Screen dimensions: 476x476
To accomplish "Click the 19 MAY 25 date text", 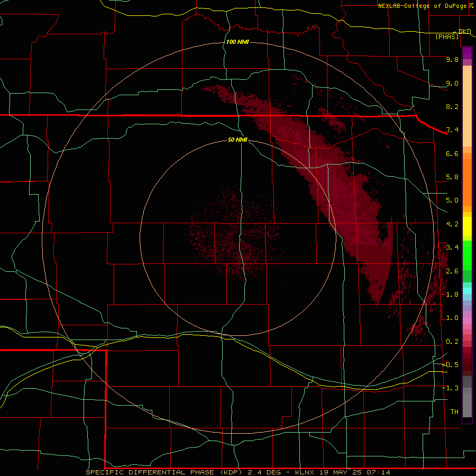I will pos(341,472).
